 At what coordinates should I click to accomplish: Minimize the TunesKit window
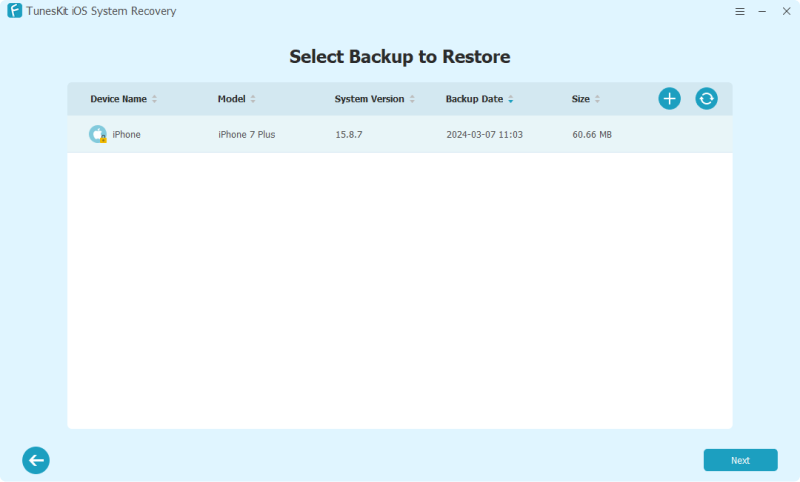point(762,11)
